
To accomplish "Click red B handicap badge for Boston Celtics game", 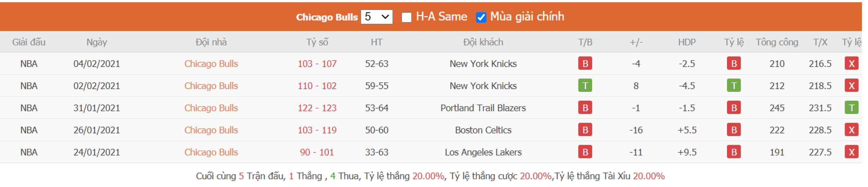I will pos(733,130).
